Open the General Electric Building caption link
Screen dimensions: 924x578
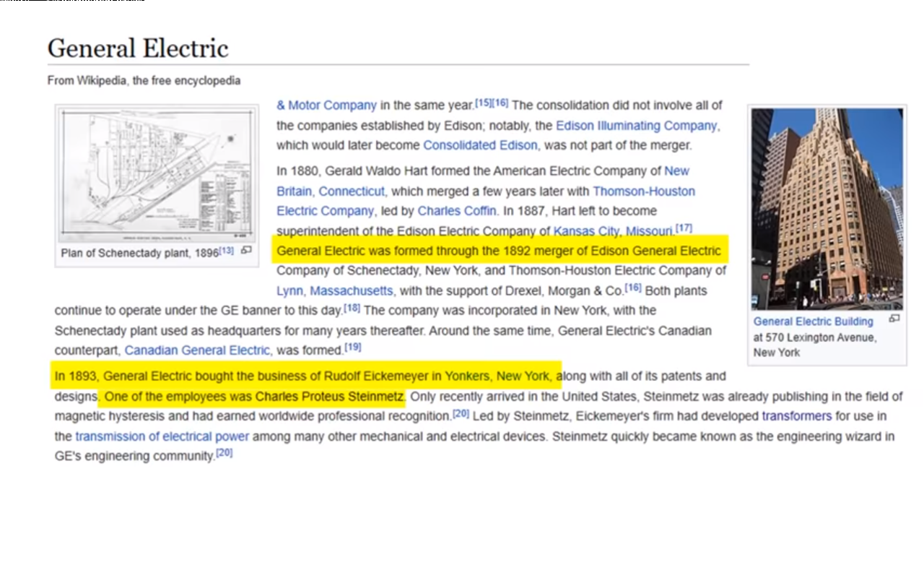click(x=813, y=322)
